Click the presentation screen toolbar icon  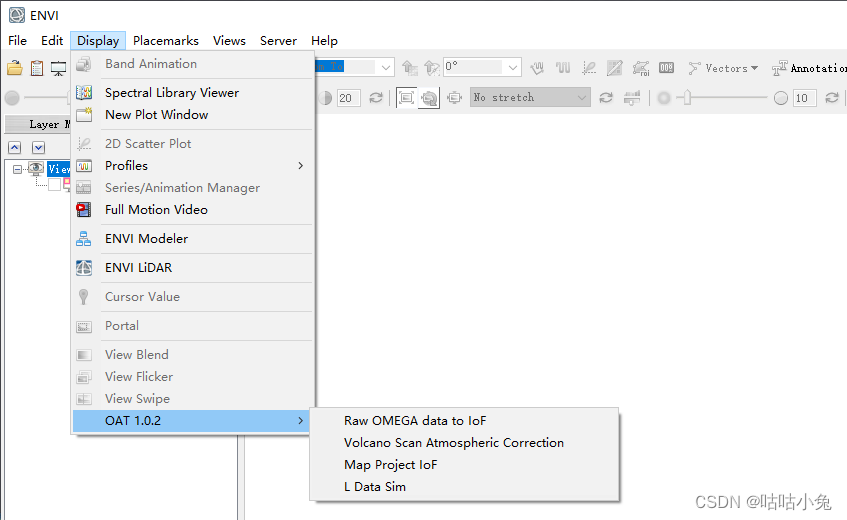pos(58,68)
